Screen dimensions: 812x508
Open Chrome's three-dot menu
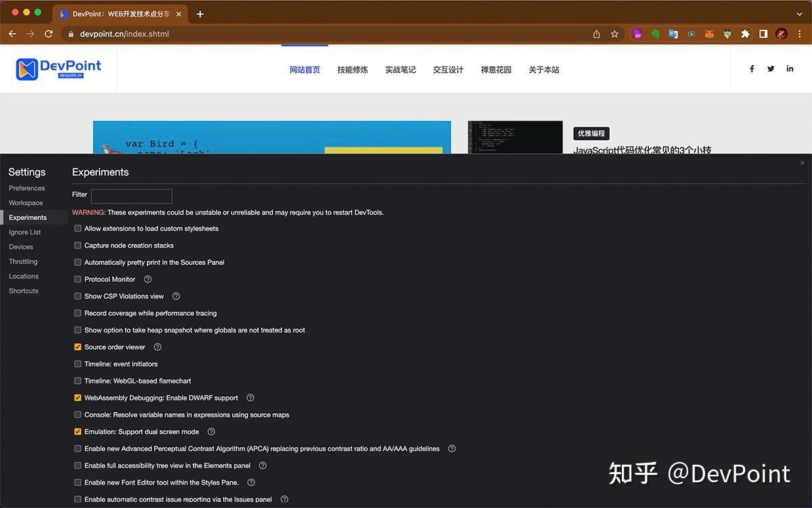[x=800, y=34]
